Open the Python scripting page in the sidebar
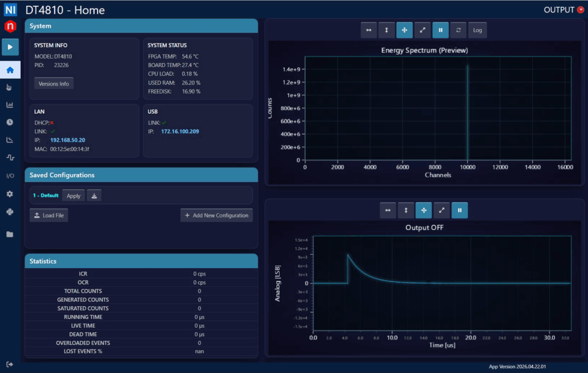Viewport: 588px width, 373px height. coord(10,212)
